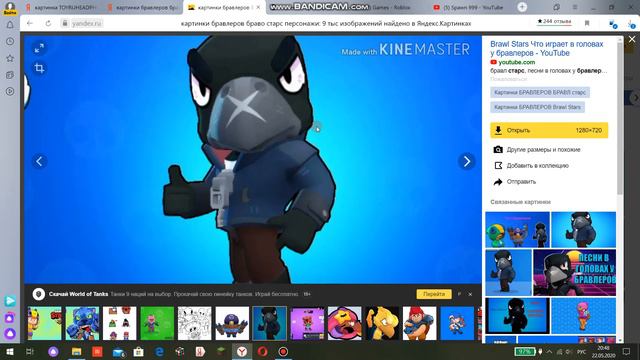Close the active 'картинки бравлеров' tab
640x360 pixels.
pyautogui.click(x=258, y=7)
